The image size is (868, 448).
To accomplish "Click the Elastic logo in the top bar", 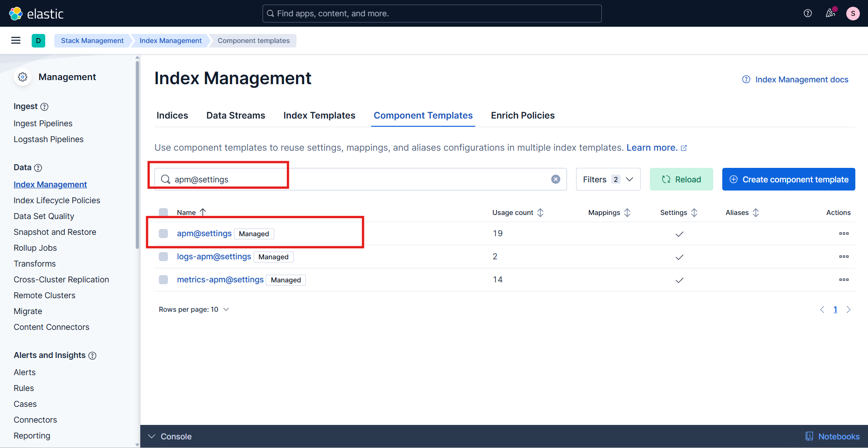I will (x=37, y=13).
